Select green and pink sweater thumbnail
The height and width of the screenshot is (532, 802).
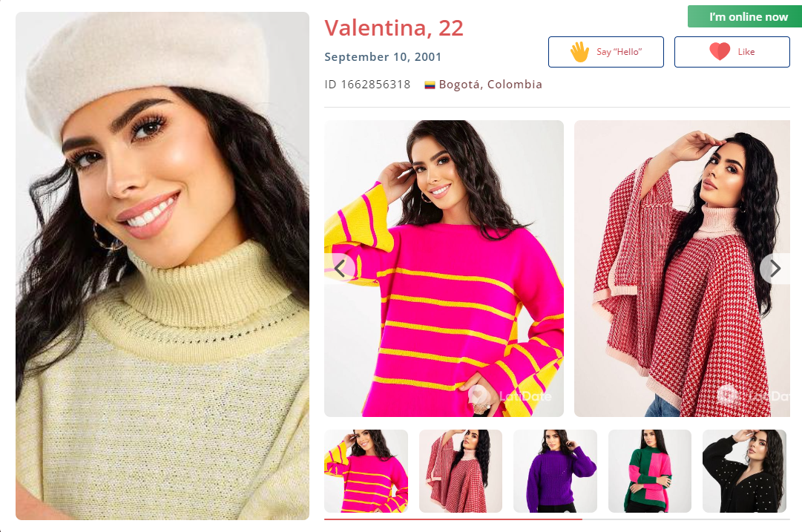click(650, 471)
